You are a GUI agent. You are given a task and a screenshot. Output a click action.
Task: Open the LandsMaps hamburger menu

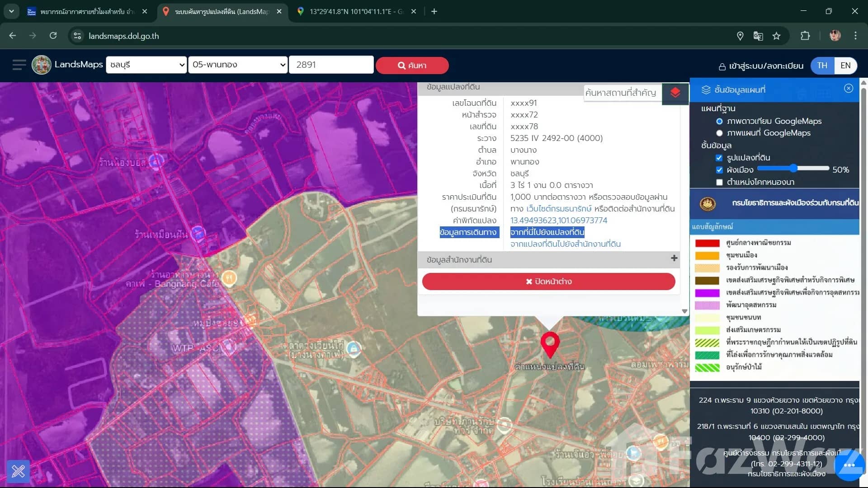19,65
